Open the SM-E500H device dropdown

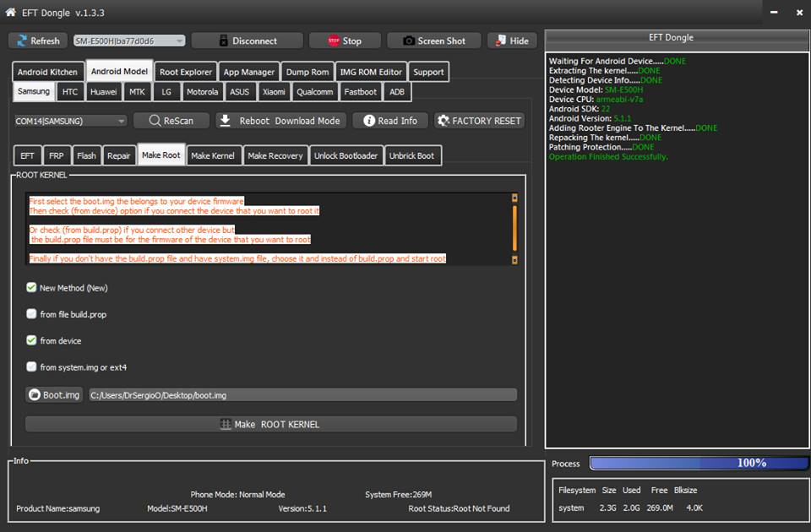(129, 41)
